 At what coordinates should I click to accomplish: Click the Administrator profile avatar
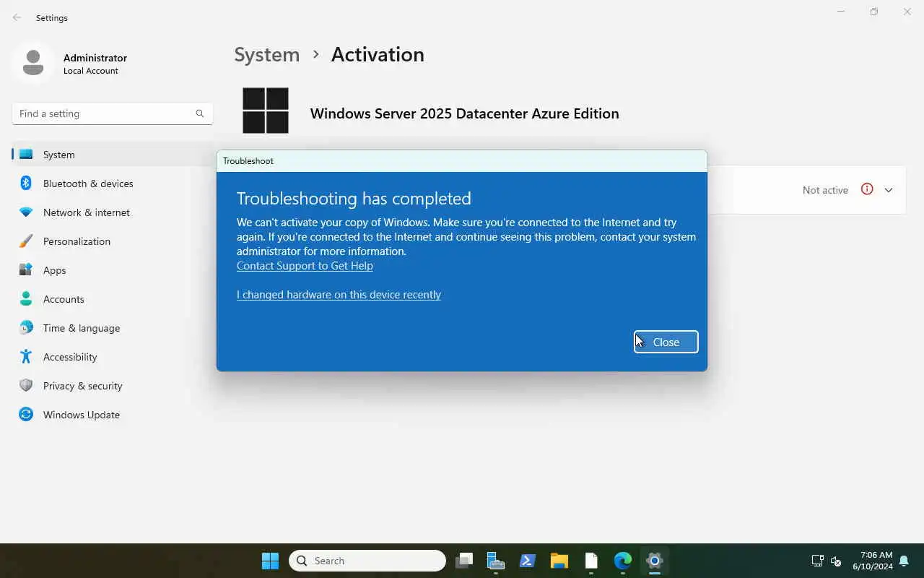(x=33, y=63)
